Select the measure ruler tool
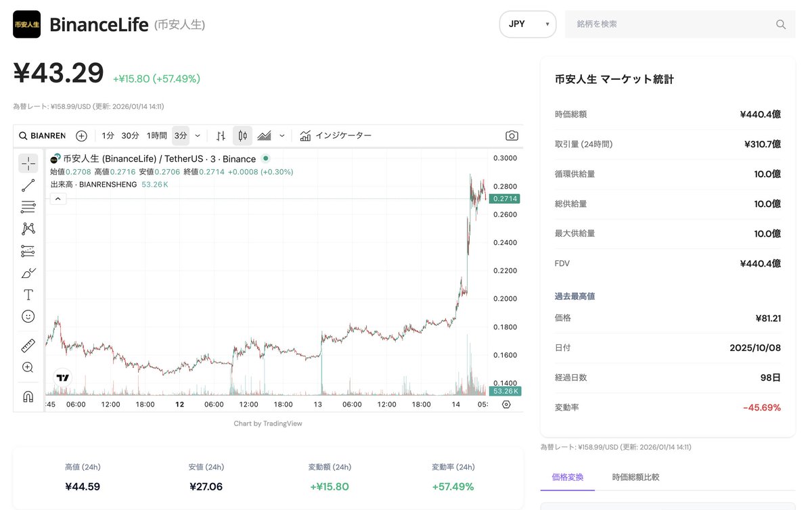The image size is (812, 510). pyautogui.click(x=28, y=345)
